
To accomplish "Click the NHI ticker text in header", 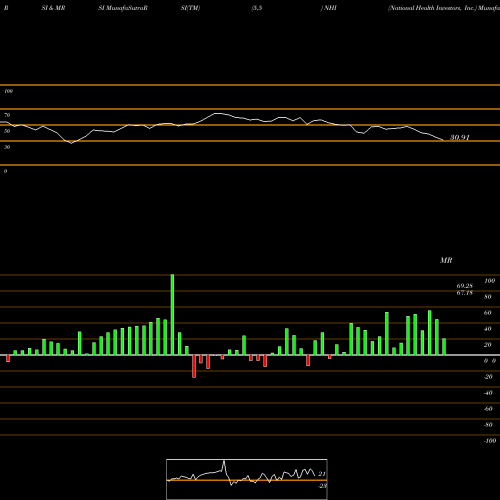I will click(330, 8).
